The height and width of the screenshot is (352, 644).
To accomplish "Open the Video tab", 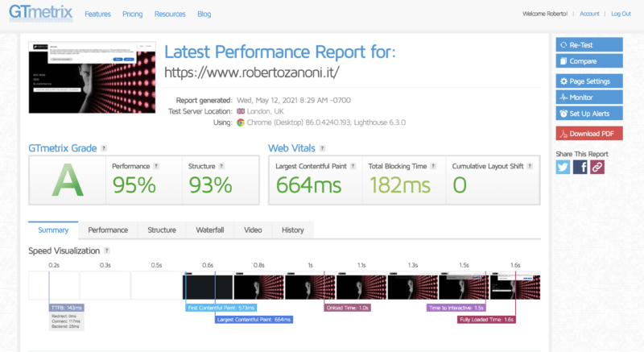I will [253, 230].
